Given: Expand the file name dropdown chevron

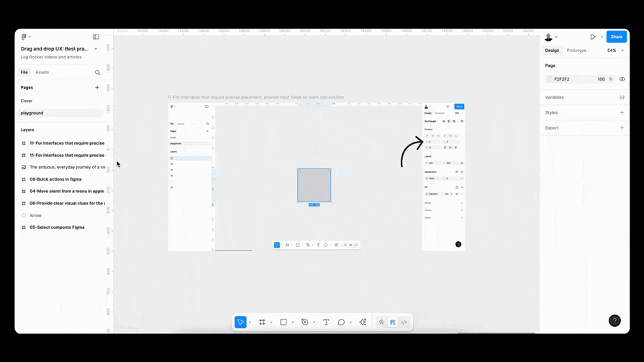Looking at the screenshot, I should (x=96, y=49).
